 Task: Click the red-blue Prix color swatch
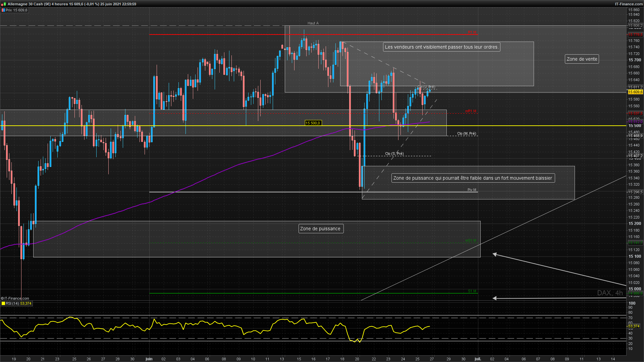(x=3, y=10)
